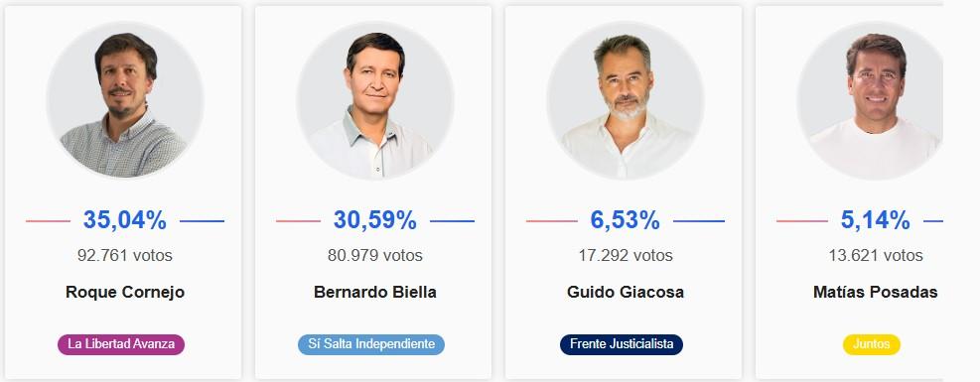Click the 80.979 votos count
The image size is (980, 382).
click(x=375, y=255)
